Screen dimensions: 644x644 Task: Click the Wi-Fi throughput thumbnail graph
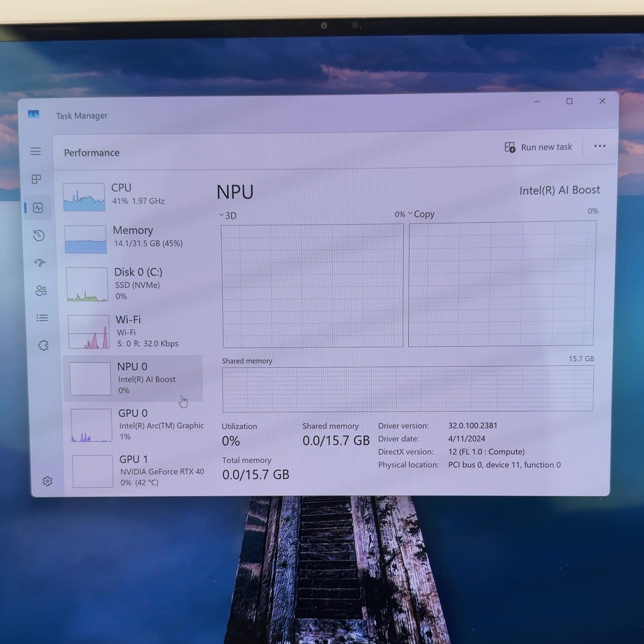point(89,332)
